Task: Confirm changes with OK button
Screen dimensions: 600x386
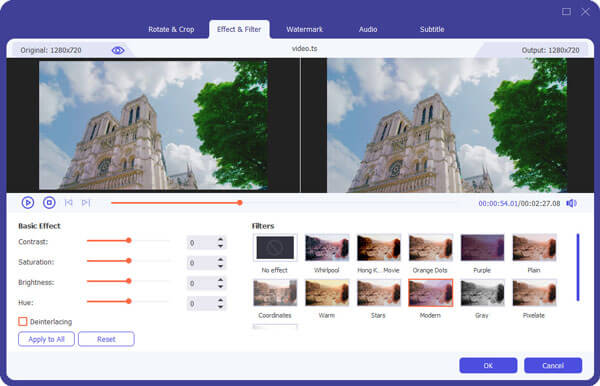Action: tap(488, 365)
